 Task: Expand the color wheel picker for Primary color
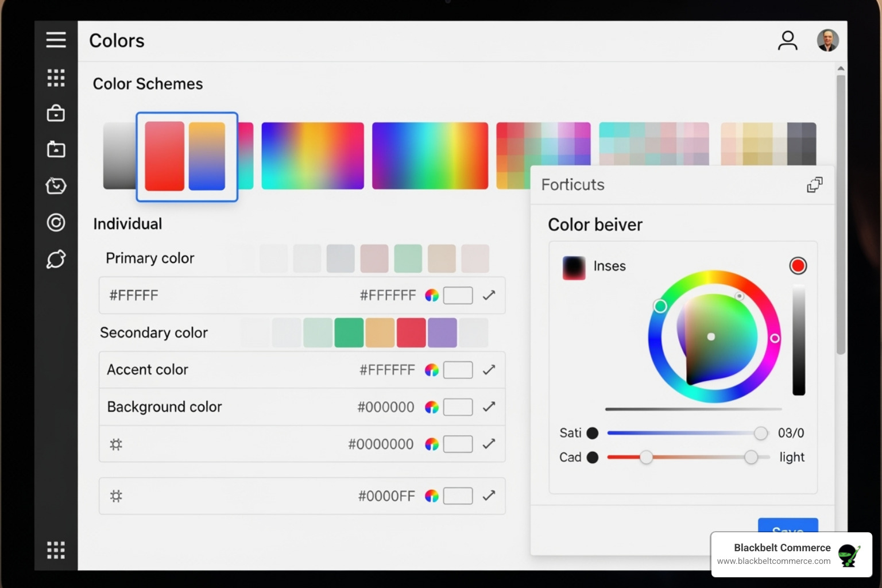[432, 295]
